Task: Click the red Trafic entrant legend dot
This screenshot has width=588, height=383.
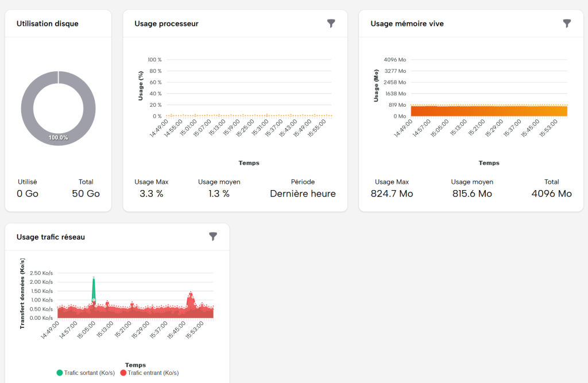Action: pyautogui.click(x=123, y=373)
